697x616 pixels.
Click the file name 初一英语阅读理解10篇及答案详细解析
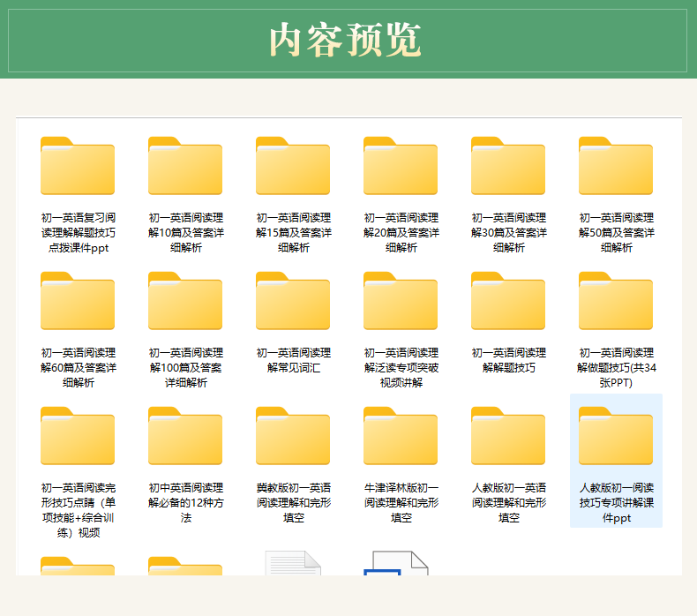click(x=186, y=233)
